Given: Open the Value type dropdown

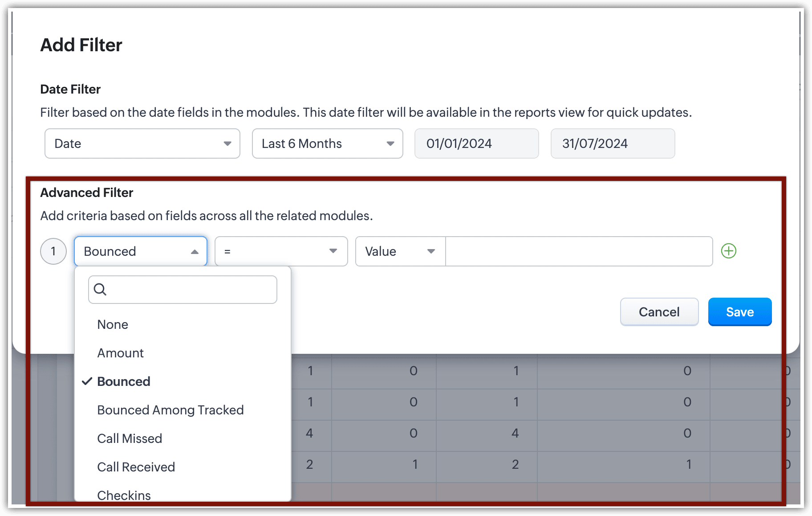Looking at the screenshot, I should pos(400,251).
